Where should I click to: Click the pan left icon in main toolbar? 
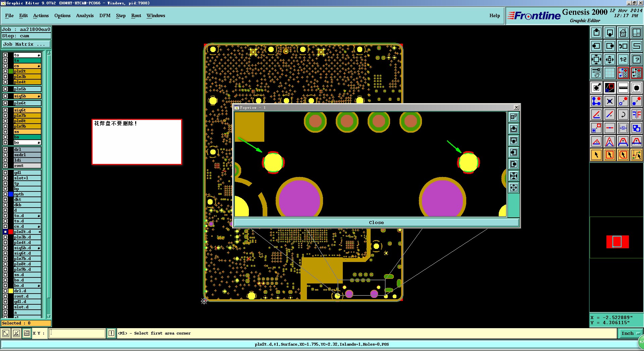[x=596, y=46]
